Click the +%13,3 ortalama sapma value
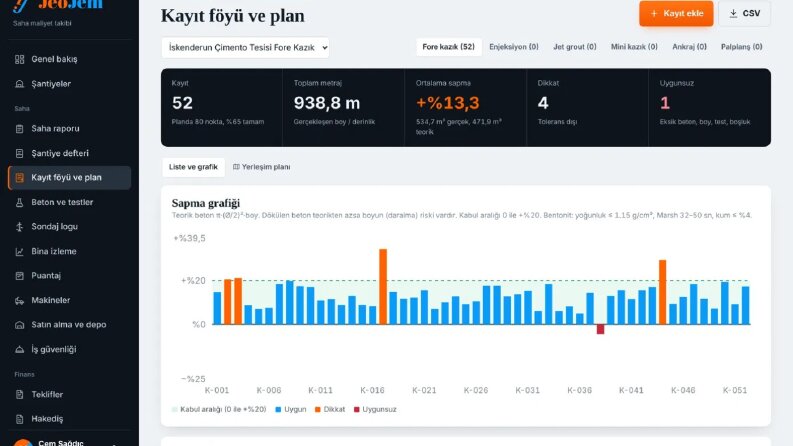This screenshot has height=446, width=793. [x=447, y=103]
